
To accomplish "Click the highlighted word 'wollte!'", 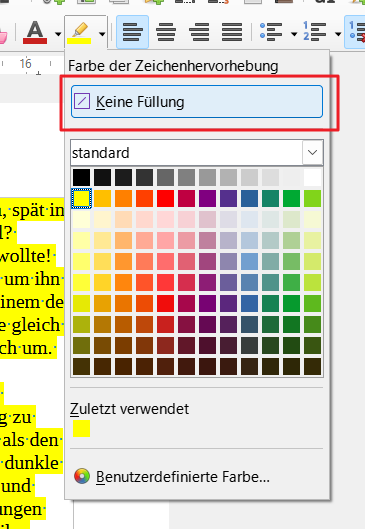I will pos(25,256).
